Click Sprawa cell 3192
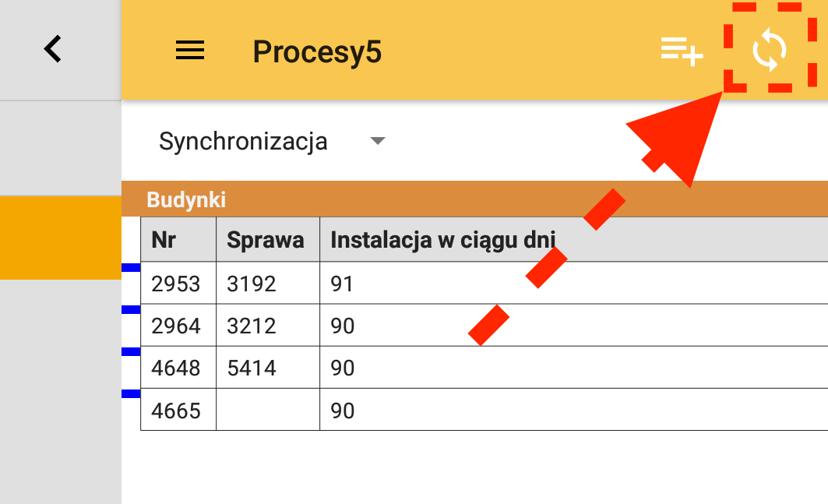 pyautogui.click(x=252, y=284)
